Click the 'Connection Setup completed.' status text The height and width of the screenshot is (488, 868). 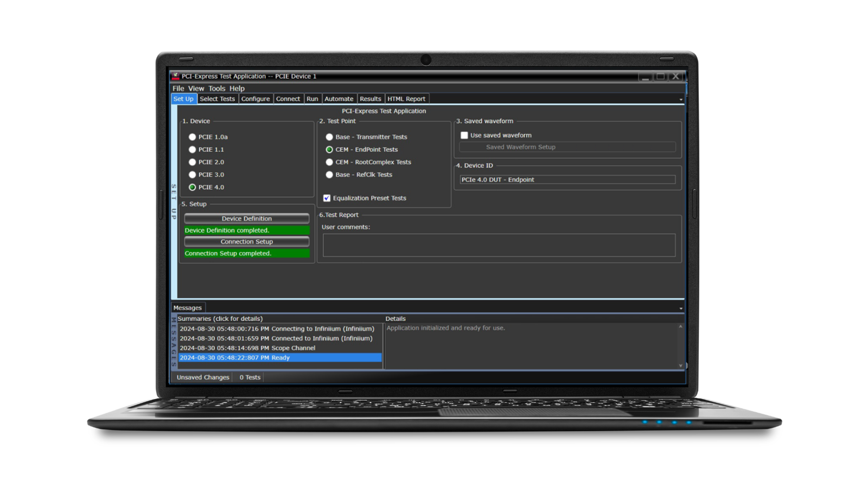(247, 253)
